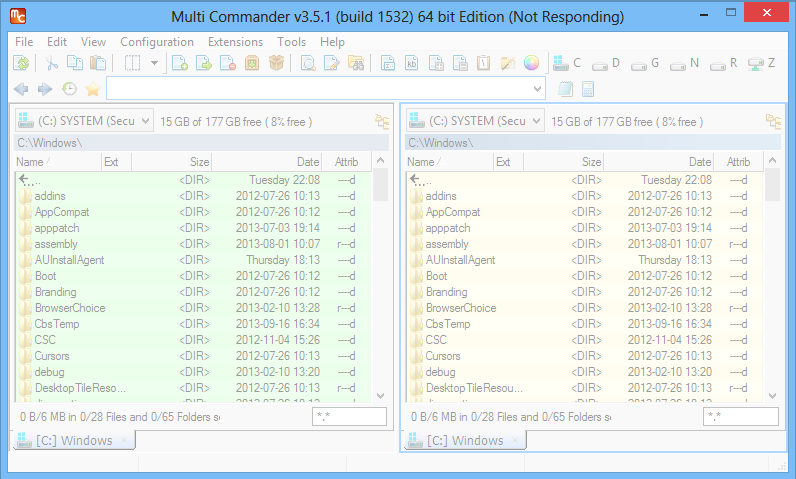Open favorites star icon
This screenshot has height=479, width=796.
click(x=93, y=89)
